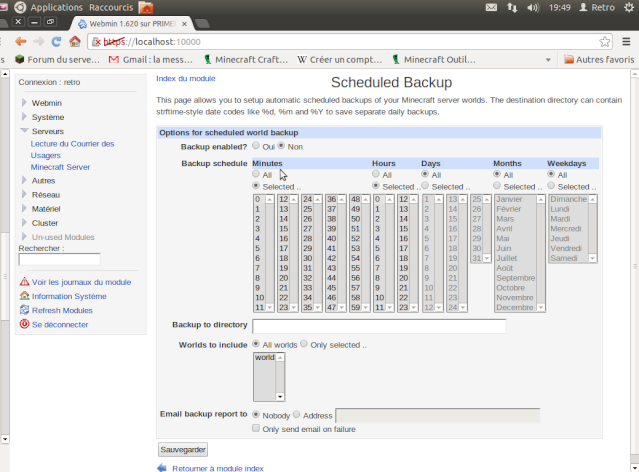The image size is (639, 472).
Task: Select All for Hours
Action: pos(376,174)
